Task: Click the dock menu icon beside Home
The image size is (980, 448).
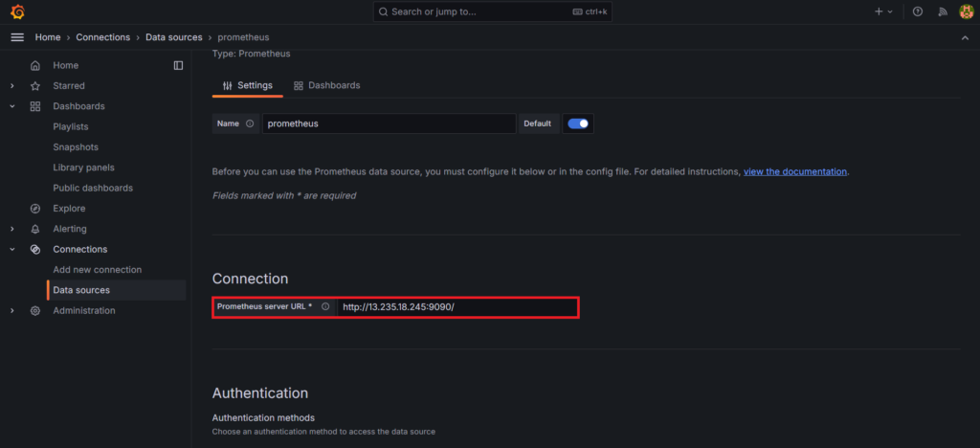Action: pyautogui.click(x=178, y=66)
